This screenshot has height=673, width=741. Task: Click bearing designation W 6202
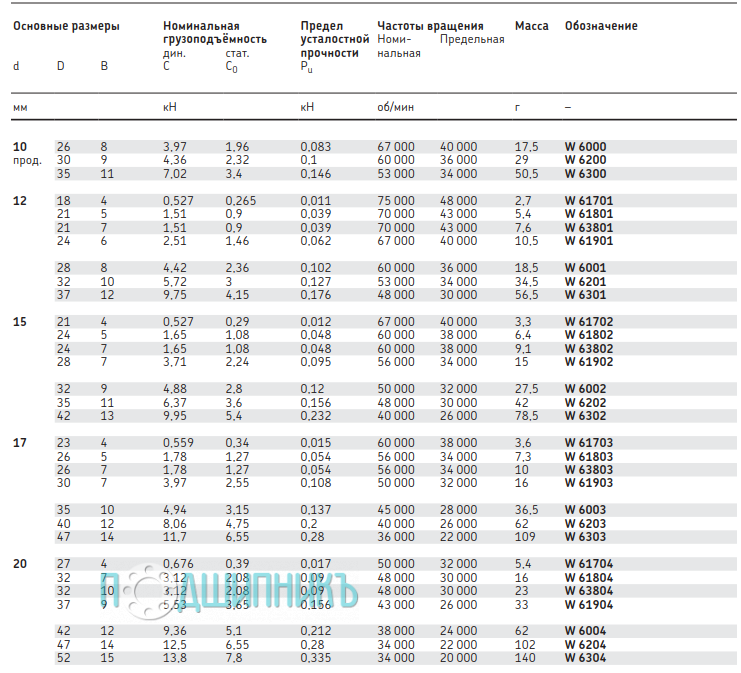point(585,403)
